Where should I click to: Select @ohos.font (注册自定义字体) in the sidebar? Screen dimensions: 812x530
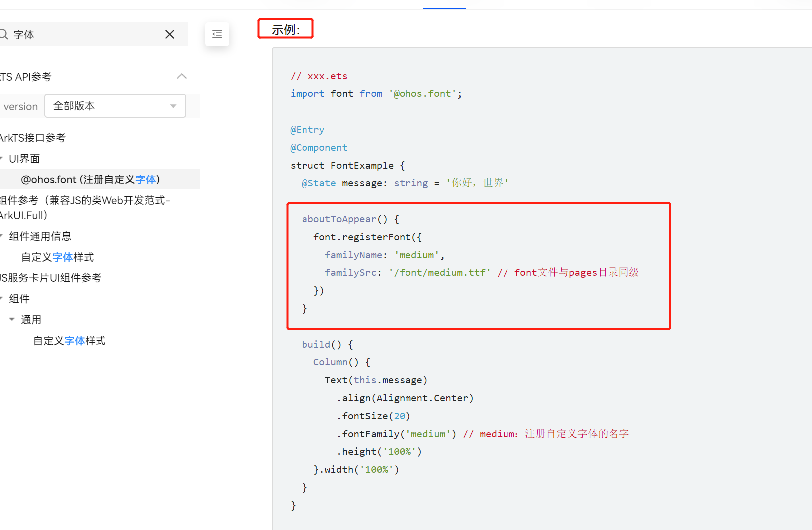(90, 179)
